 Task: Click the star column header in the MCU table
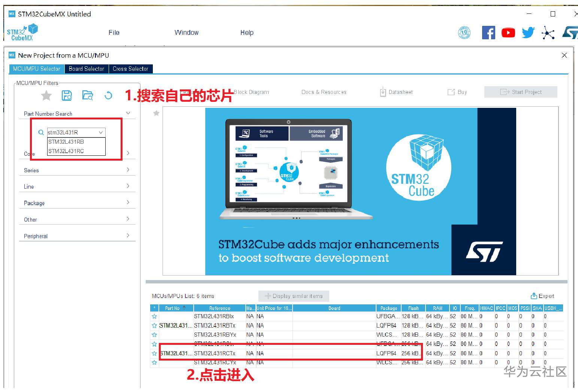154,308
